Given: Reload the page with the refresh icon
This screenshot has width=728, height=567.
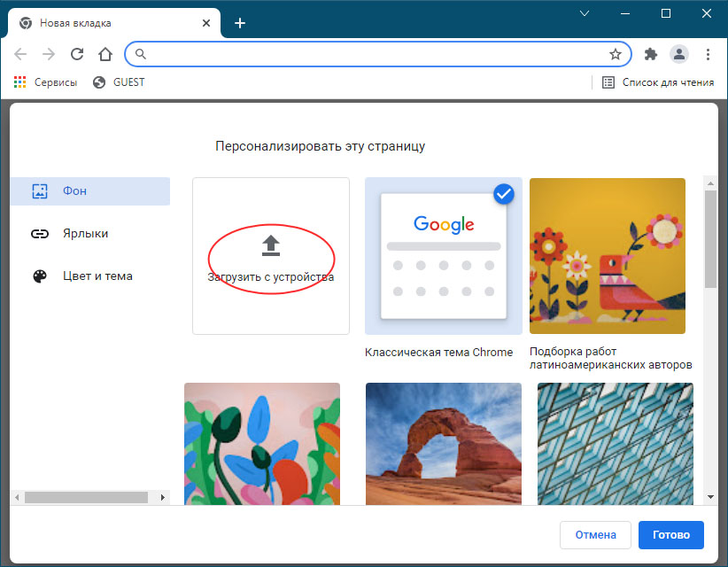Looking at the screenshot, I should coord(77,54).
